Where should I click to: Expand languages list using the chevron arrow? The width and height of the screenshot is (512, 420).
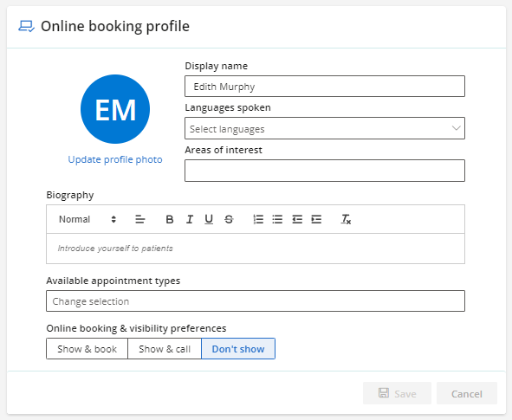click(457, 128)
